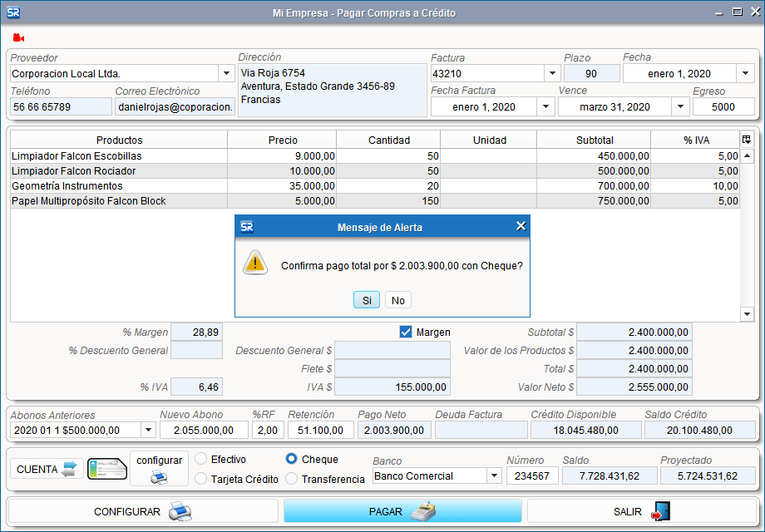Screen dimensions: 765x532
Task: Confirm payment with the Si button
Action: pos(367,300)
